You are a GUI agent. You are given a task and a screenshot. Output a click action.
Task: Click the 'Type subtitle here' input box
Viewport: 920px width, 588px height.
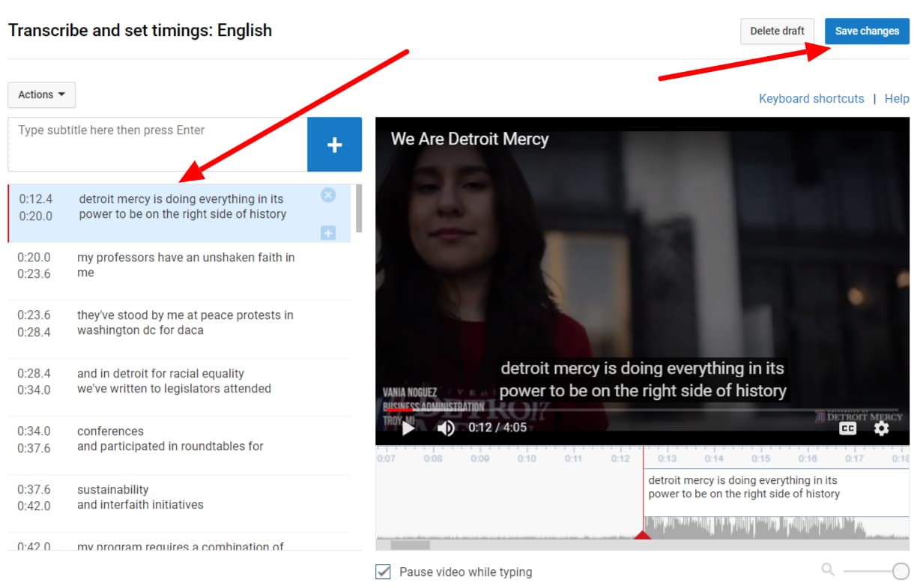[157, 145]
